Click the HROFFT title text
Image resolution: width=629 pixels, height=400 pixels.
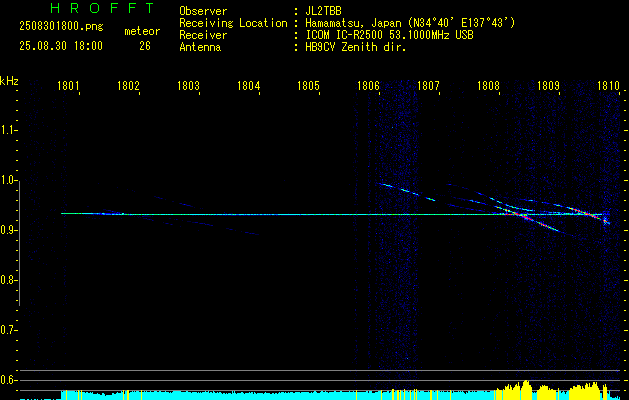click(103, 8)
